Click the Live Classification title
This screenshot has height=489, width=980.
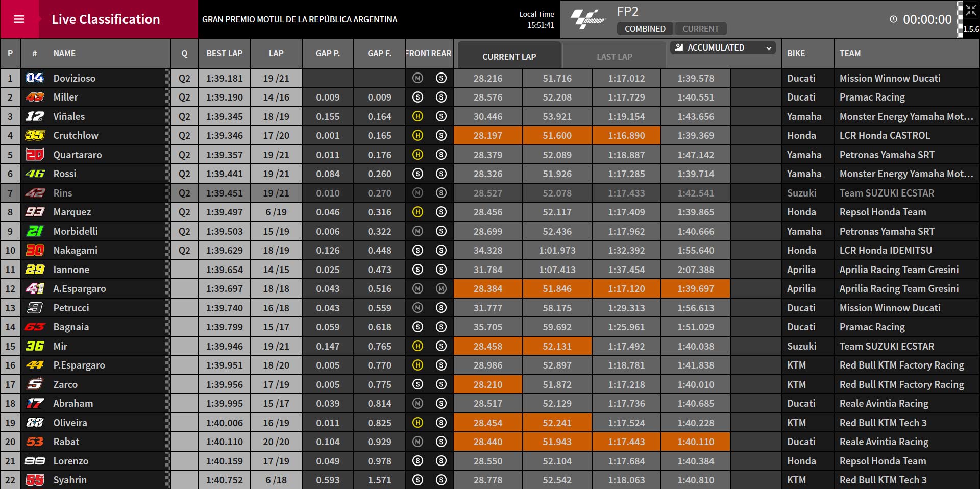[x=106, y=19]
